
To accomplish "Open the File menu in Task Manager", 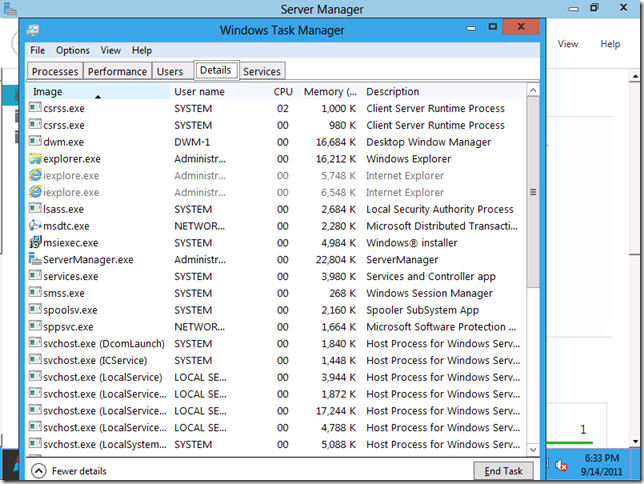I will click(37, 50).
